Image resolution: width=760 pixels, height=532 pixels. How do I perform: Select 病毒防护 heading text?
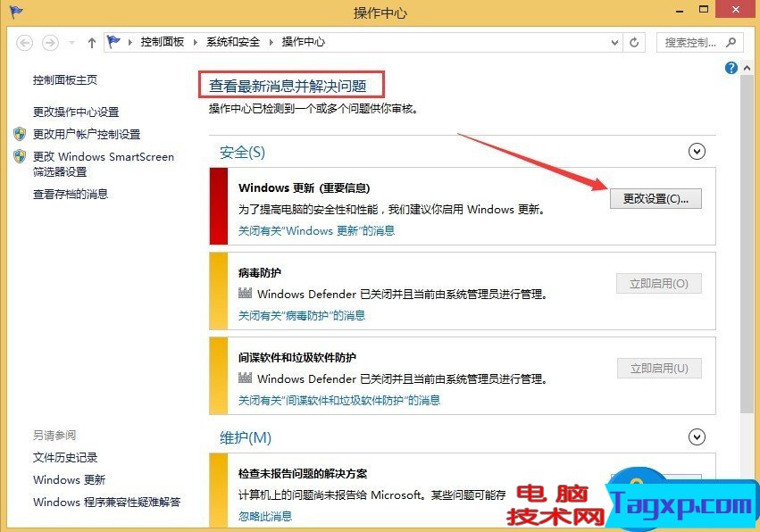coord(259,273)
